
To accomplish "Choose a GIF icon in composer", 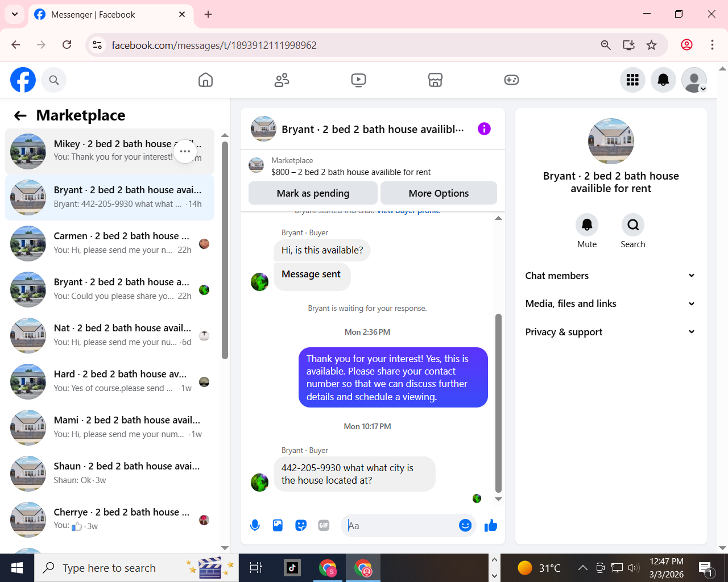I will click(x=324, y=526).
